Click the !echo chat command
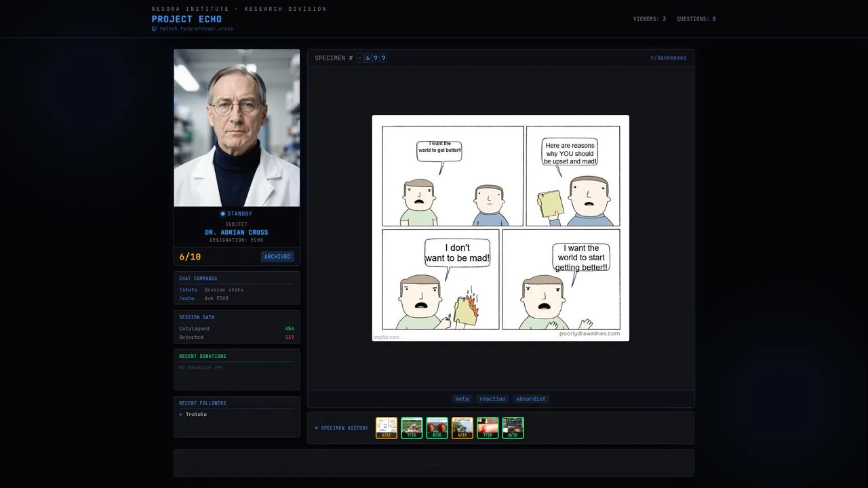The height and width of the screenshot is (488, 868). click(186, 298)
